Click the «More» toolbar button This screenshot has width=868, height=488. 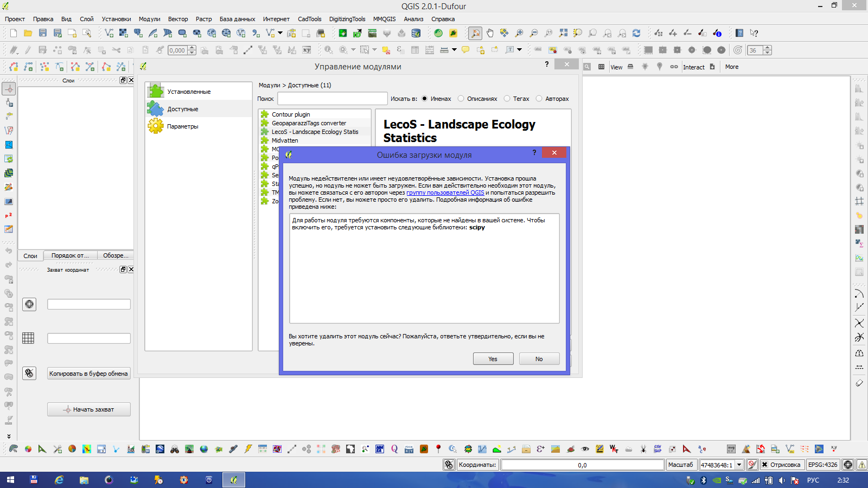pos(732,67)
